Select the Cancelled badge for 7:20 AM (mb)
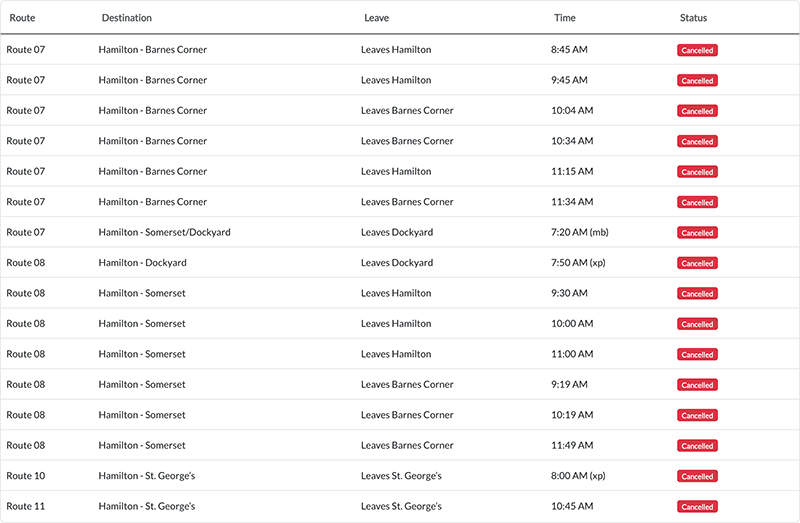The width and height of the screenshot is (800, 523). click(x=697, y=233)
